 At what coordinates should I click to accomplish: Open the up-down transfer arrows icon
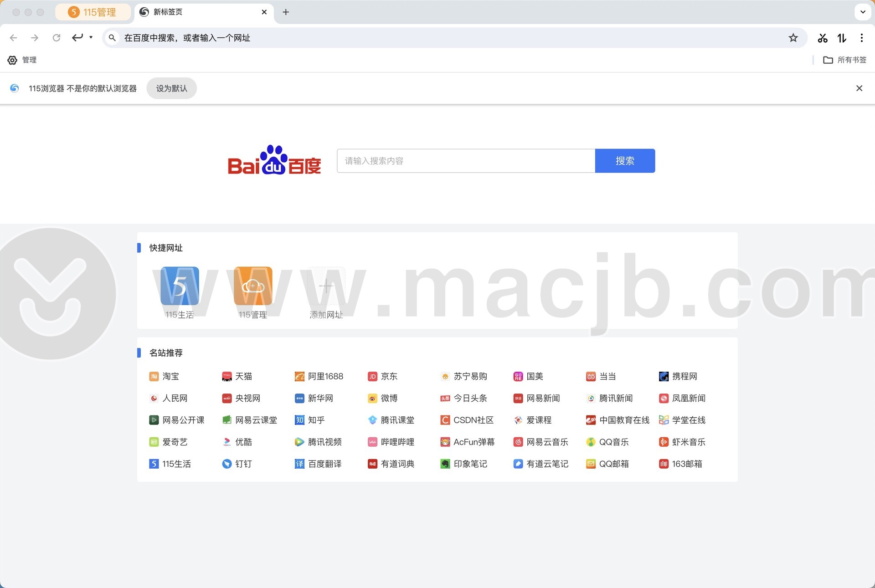click(842, 38)
